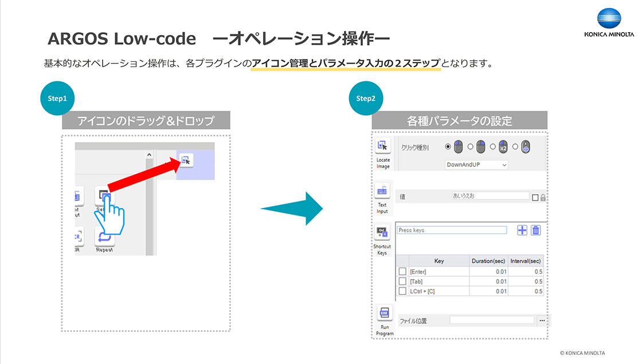This screenshot has width=642, height=364.
Task: Open the Shortcut Keys plugin icon
Action: point(382,233)
